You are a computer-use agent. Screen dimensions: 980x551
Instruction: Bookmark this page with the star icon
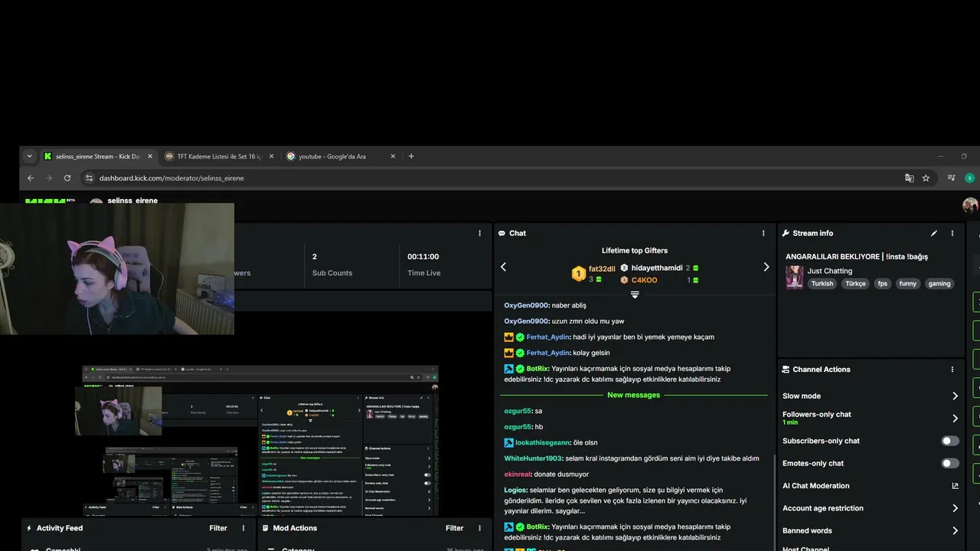pos(926,178)
